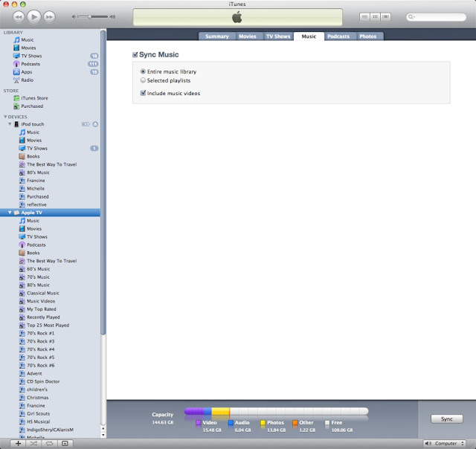Open Music in the Library section
476x449 pixels.
[x=28, y=39]
